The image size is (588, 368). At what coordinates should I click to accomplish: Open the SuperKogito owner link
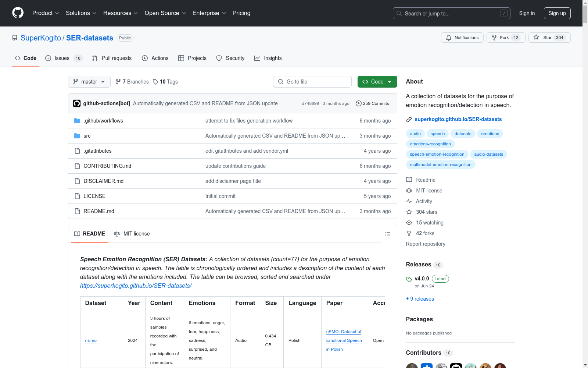[41, 38]
